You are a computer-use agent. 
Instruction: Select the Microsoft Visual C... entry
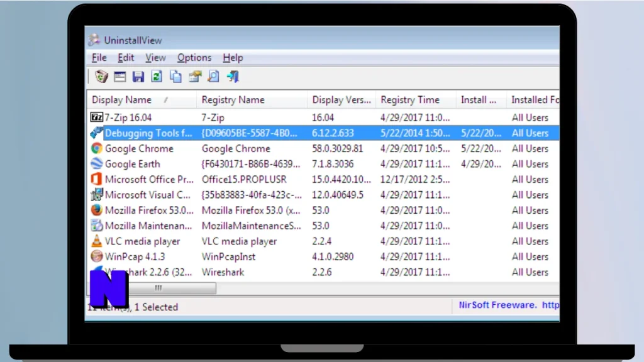147,195
